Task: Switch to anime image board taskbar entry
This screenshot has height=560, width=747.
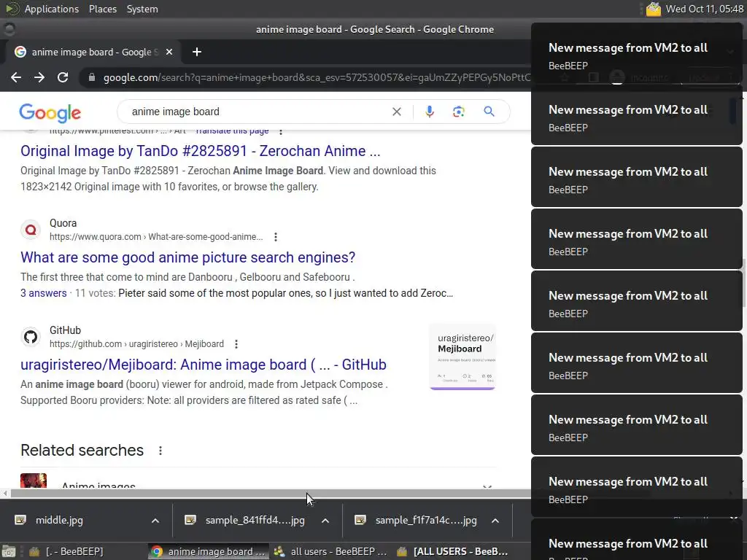Action: 208,551
